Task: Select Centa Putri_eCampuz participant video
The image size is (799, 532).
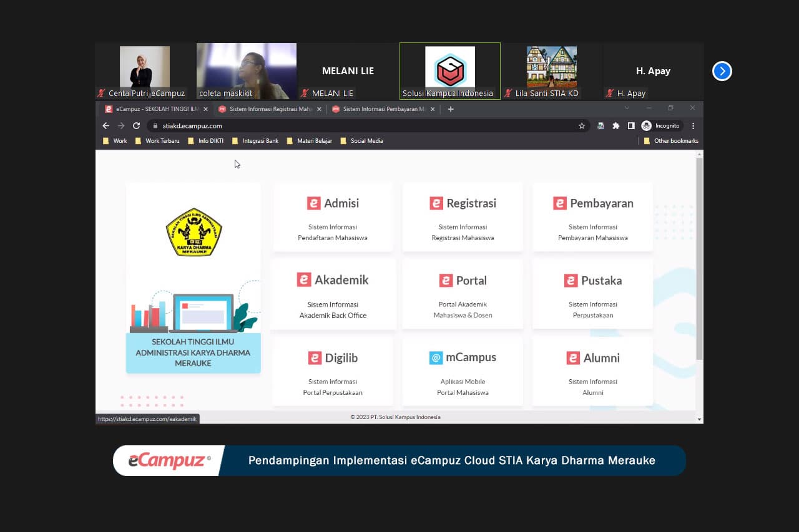Action: 145,71
